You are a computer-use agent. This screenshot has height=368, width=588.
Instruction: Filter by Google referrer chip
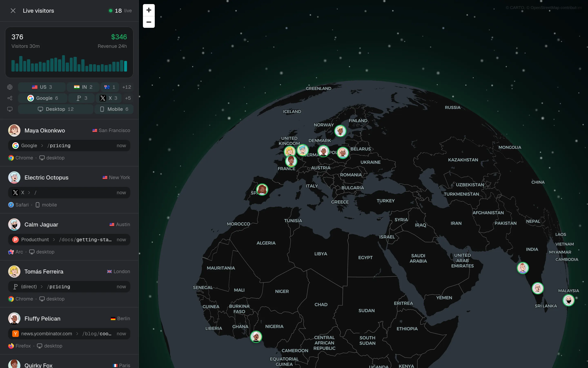pyautogui.click(x=42, y=98)
